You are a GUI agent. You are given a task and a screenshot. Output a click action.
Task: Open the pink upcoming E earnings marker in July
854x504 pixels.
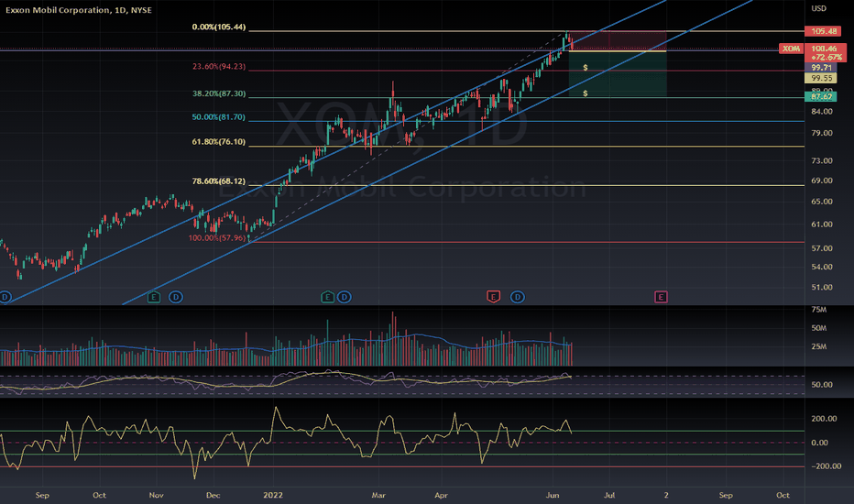[x=661, y=297]
